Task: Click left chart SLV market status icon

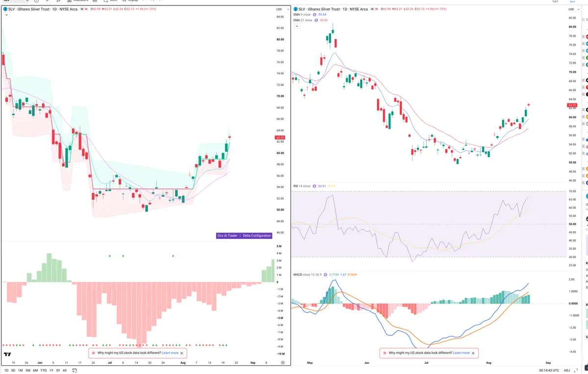Action: (81, 9)
